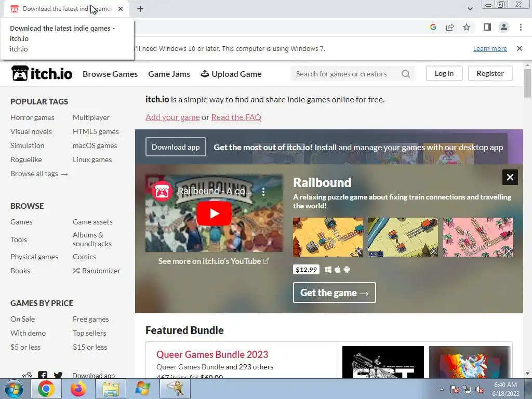
Task: Close the Railbound featured banner
Action: tap(510, 177)
